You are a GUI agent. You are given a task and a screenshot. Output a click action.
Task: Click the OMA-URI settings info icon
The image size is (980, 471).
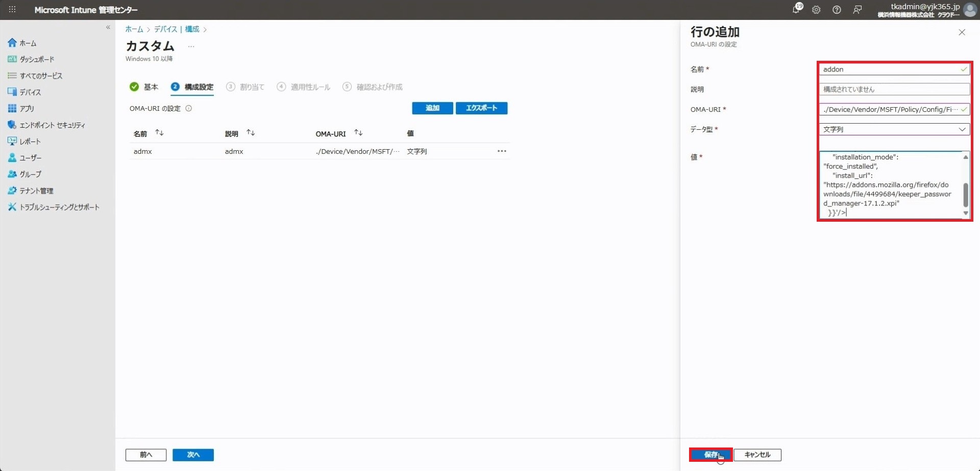(189, 108)
